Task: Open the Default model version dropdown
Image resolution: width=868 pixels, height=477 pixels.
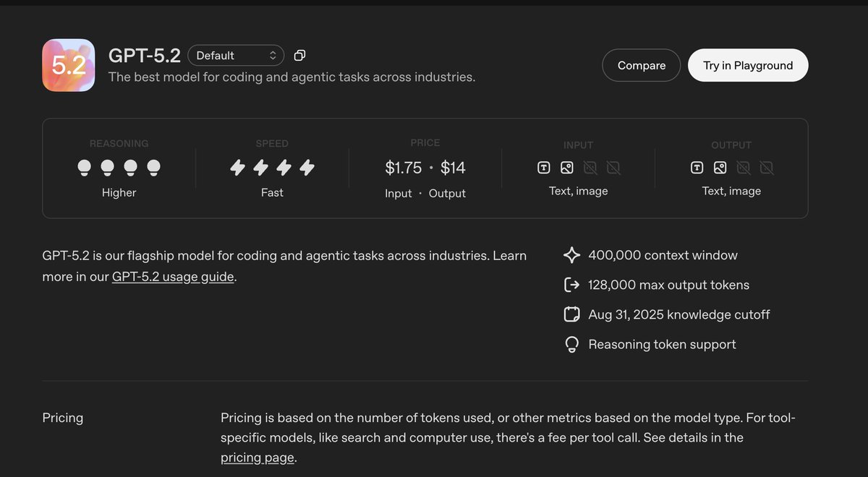Action: pos(236,56)
